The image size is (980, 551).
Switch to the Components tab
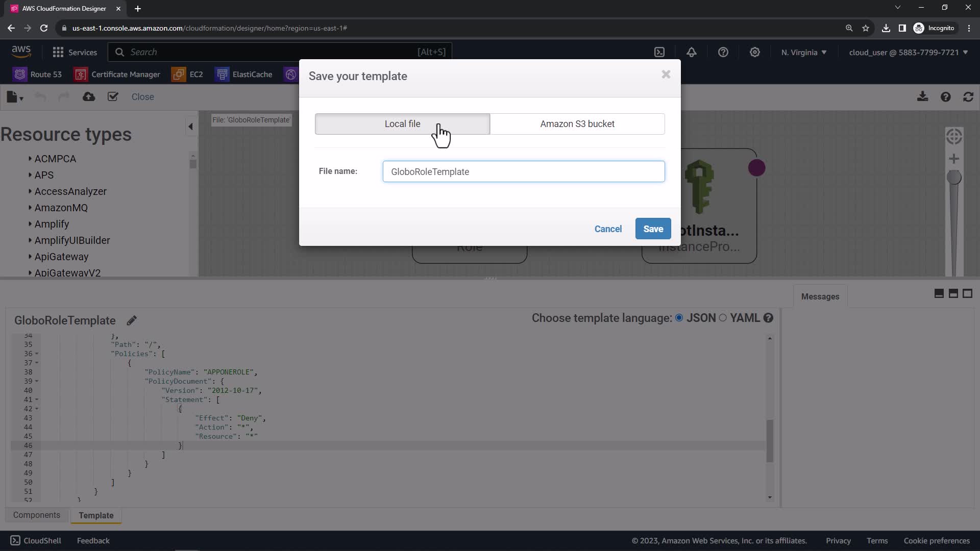(x=37, y=515)
